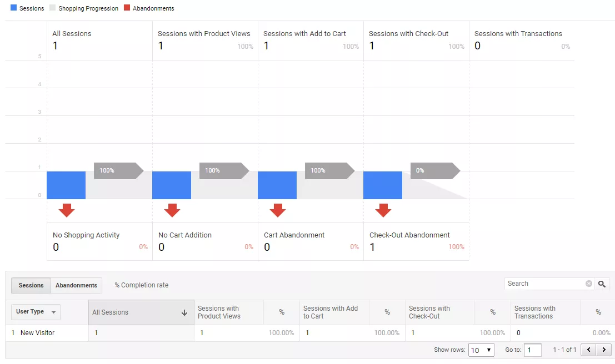This screenshot has height=364, width=615.
Task: Click the 100% progression arrow after Product Views
Action: (x=224, y=170)
